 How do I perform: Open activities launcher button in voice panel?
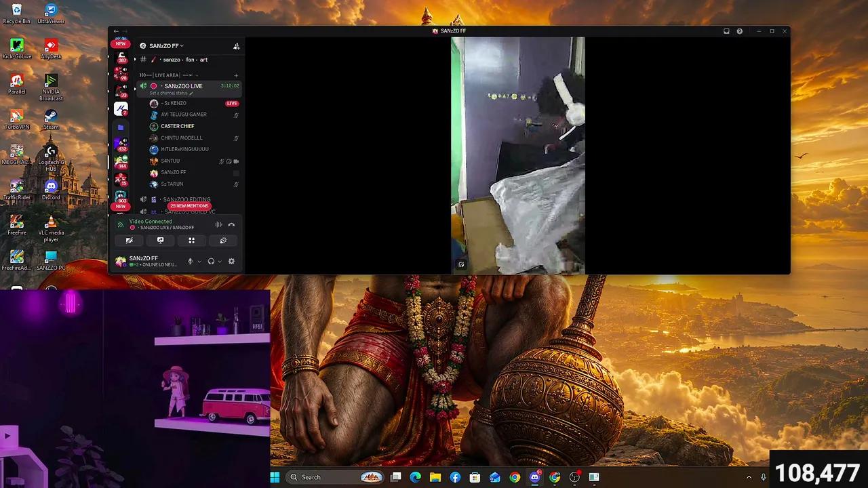coord(192,240)
